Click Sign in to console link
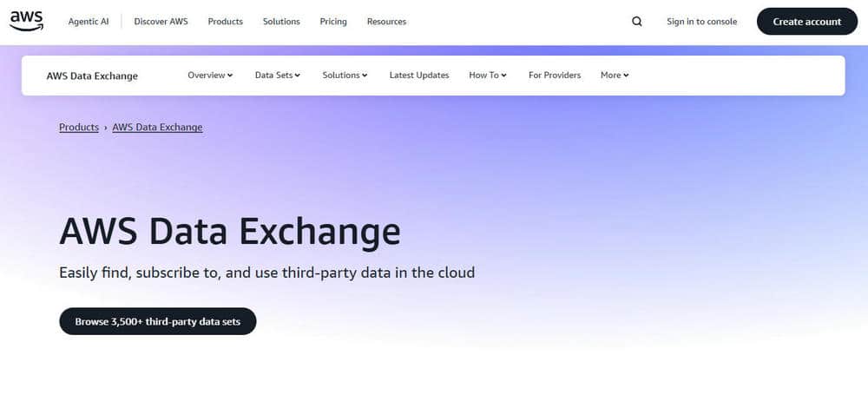The width and height of the screenshot is (868, 395). 702,22
